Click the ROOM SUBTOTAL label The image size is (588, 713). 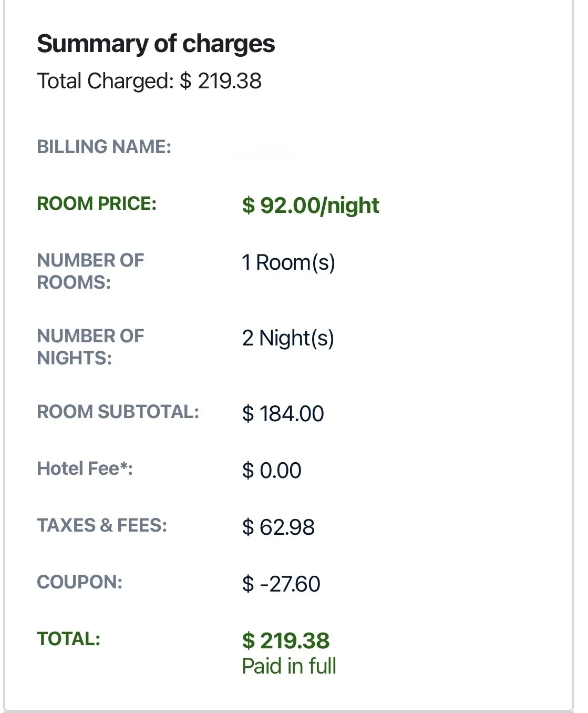coord(118,412)
